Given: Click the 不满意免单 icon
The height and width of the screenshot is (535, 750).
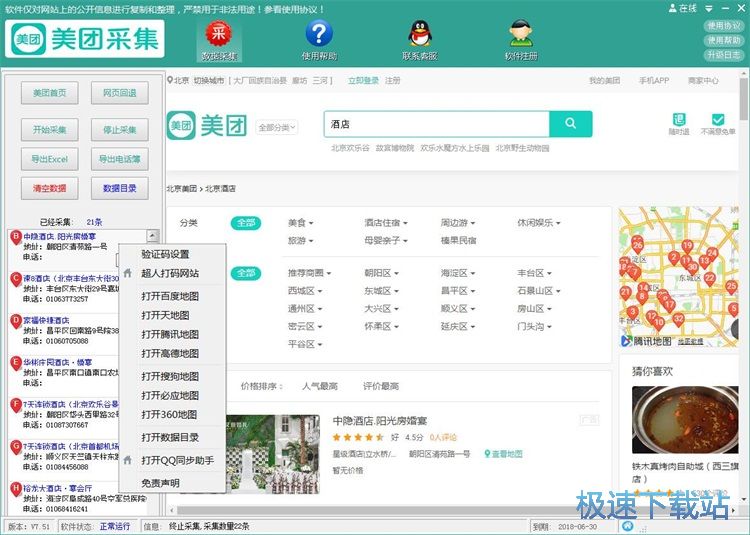Looking at the screenshot, I should point(718,120).
